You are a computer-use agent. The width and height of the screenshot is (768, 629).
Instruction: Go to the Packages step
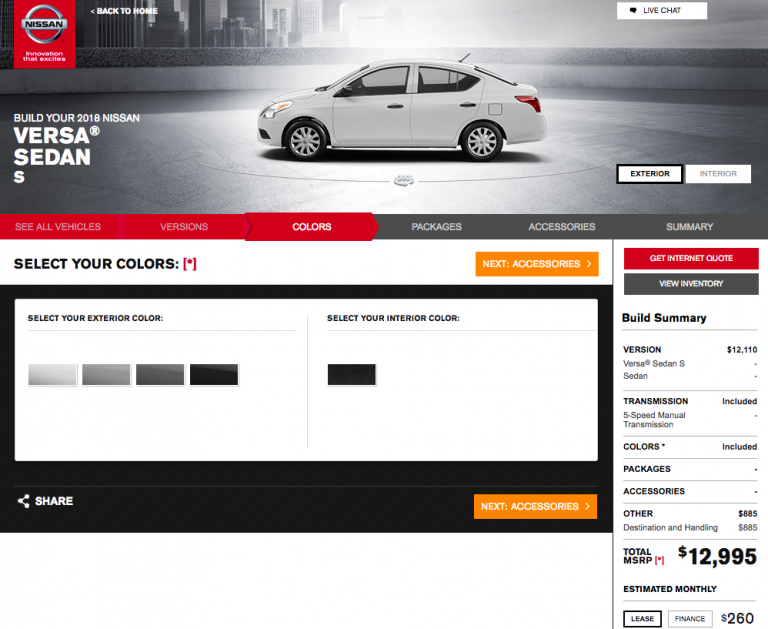click(x=436, y=227)
